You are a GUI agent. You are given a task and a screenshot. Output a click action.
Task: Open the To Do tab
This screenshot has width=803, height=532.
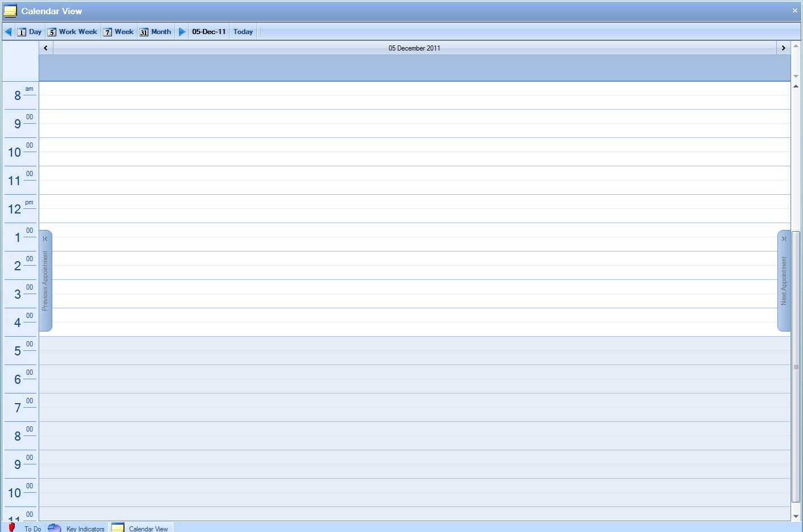pos(25,528)
